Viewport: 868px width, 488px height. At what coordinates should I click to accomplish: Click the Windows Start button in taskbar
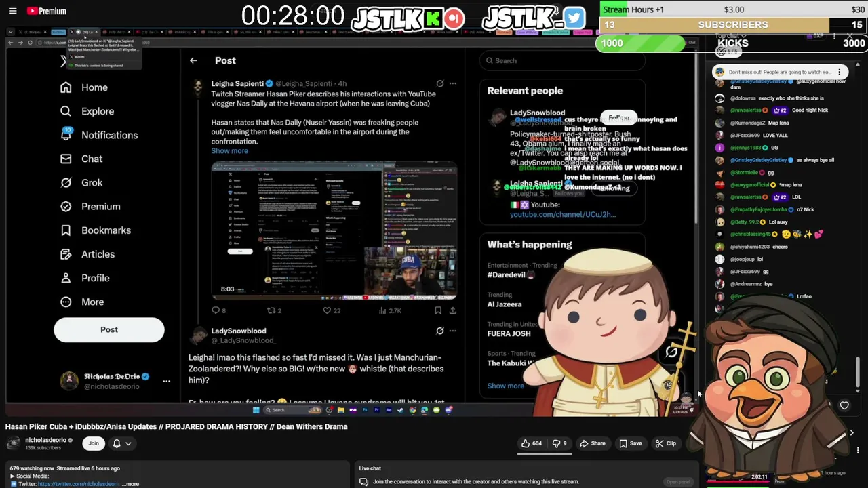click(256, 410)
